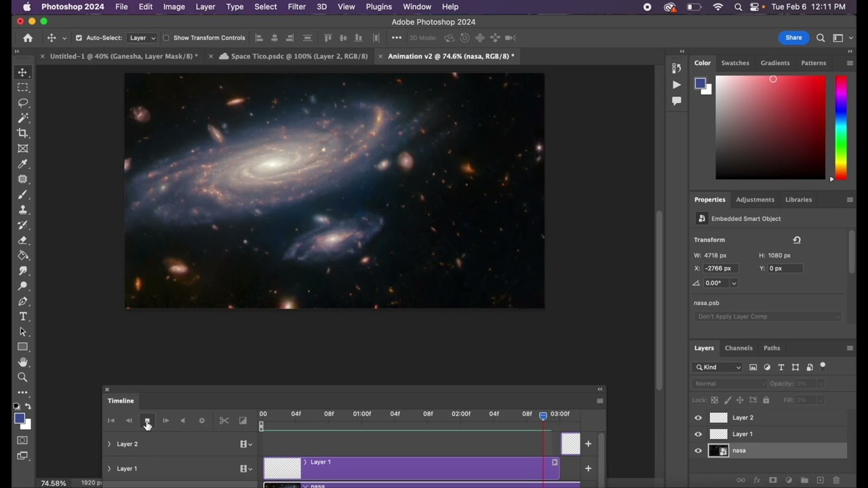868x488 pixels.
Task: Switch to the Channels tab
Action: [x=738, y=348]
